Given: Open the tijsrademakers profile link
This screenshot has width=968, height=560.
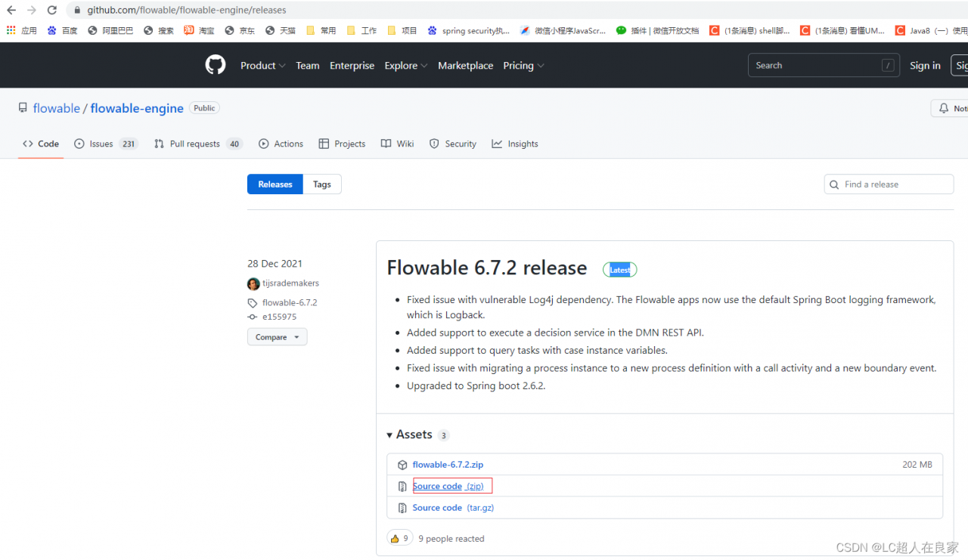Looking at the screenshot, I should point(291,283).
